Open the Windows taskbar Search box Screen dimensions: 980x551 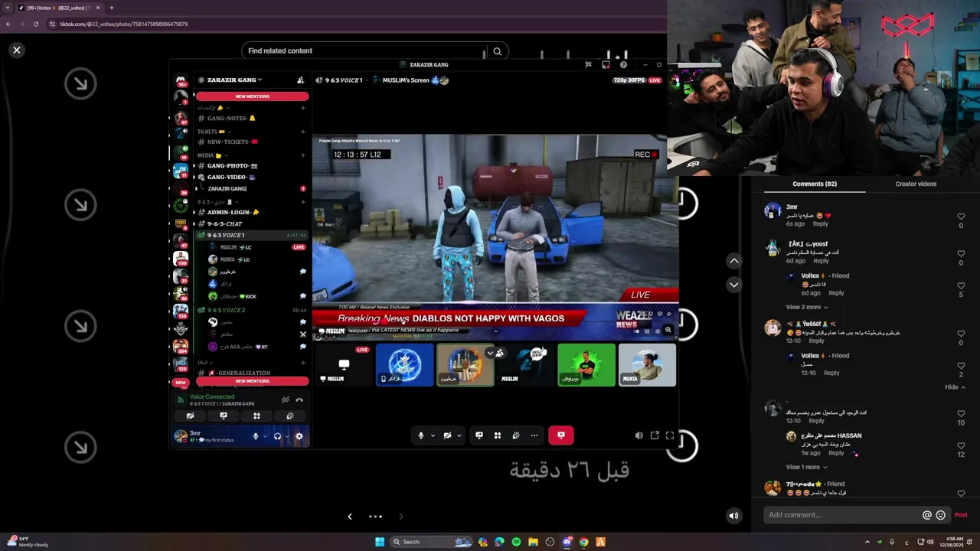[x=432, y=542]
